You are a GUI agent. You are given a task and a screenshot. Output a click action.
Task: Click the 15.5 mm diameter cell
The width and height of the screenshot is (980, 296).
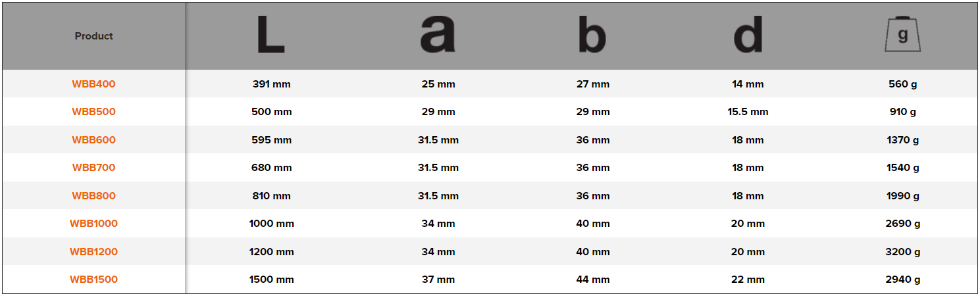(748, 112)
